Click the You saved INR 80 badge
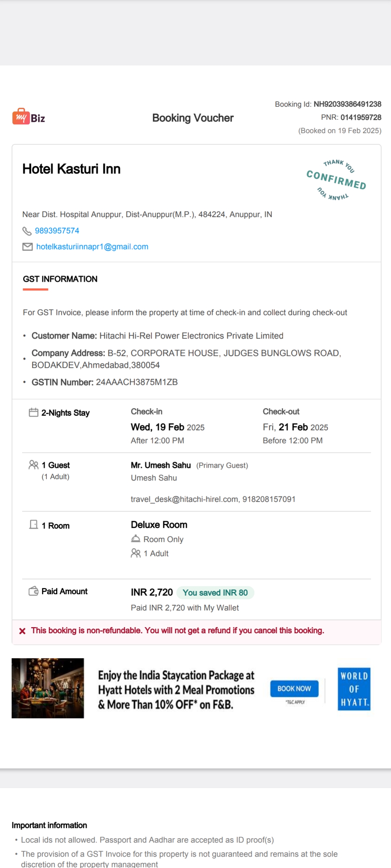 point(215,593)
